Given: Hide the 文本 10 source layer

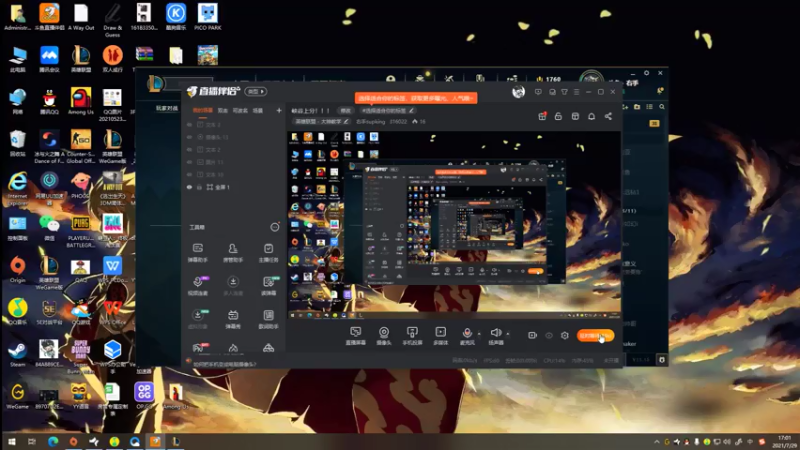Looking at the screenshot, I should [189, 174].
